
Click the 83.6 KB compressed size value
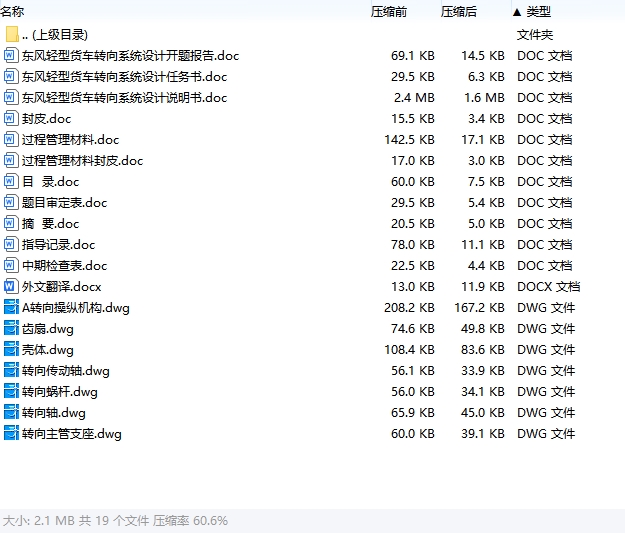483,350
